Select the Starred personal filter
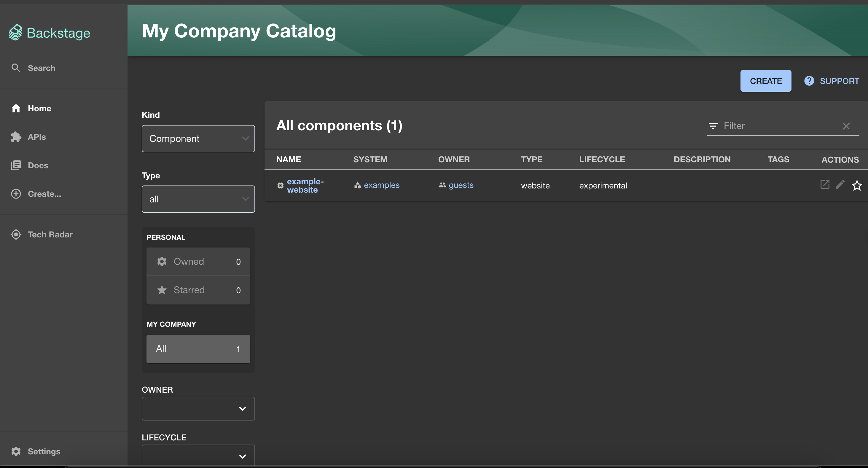The width and height of the screenshot is (868, 468). pos(198,290)
